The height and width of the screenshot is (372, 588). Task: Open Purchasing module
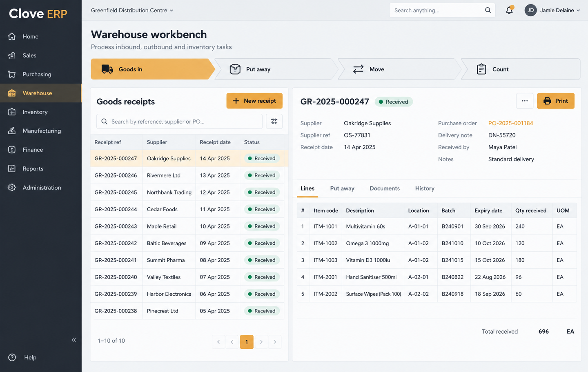(x=41, y=74)
